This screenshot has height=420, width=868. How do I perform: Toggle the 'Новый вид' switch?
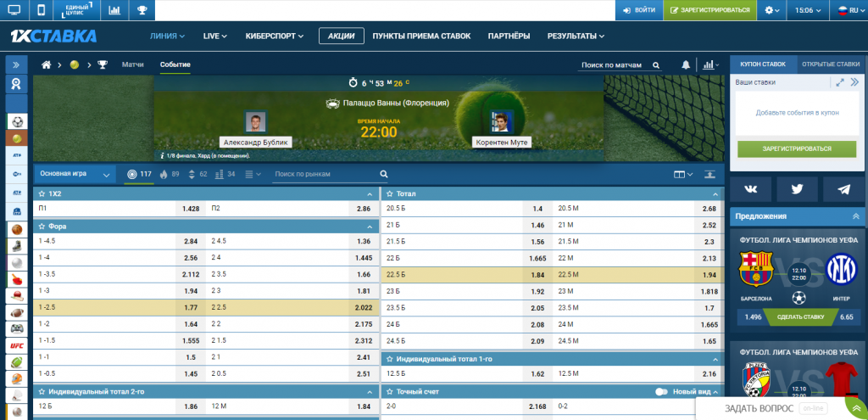coord(662,392)
